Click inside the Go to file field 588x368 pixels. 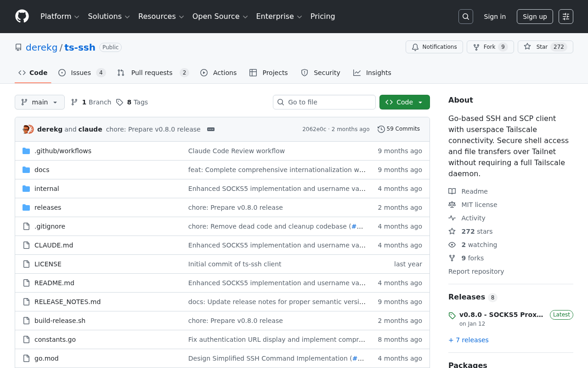click(324, 102)
